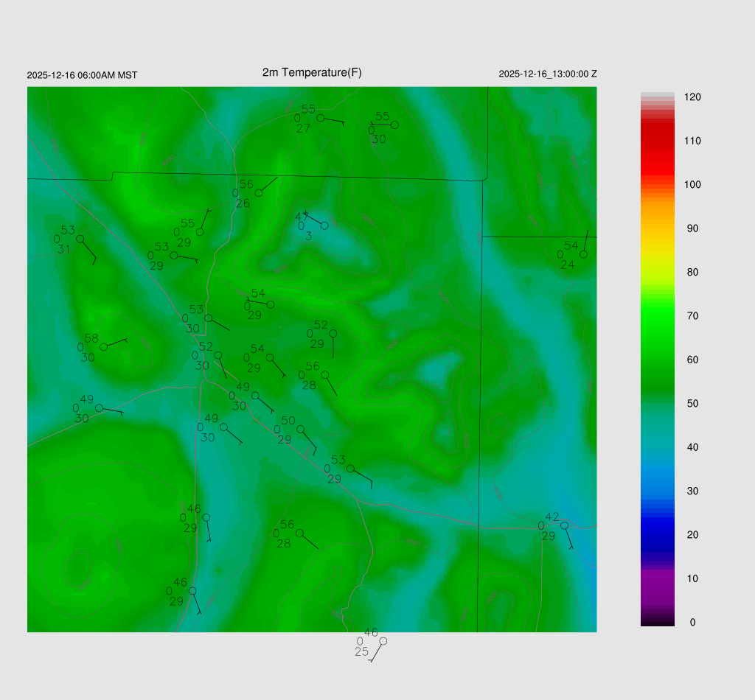Click the station circle reporting 58 degrees

(104, 346)
